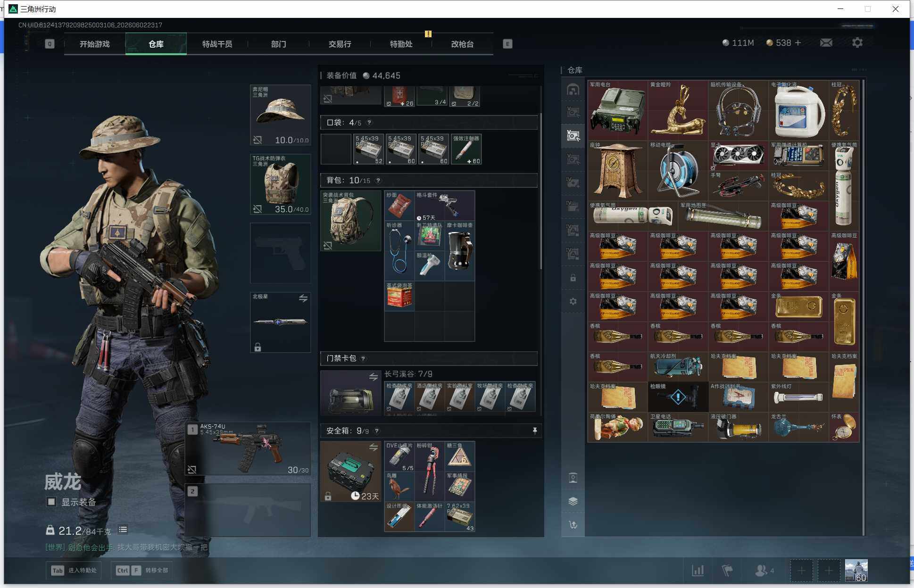Click the flag icon in bottom bar
This screenshot has width=914, height=588.
click(x=727, y=571)
